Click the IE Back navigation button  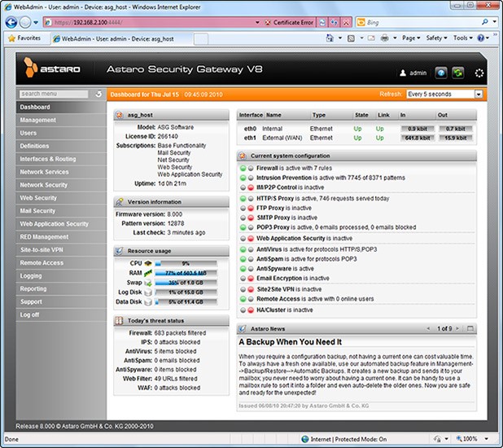click(x=11, y=23)
